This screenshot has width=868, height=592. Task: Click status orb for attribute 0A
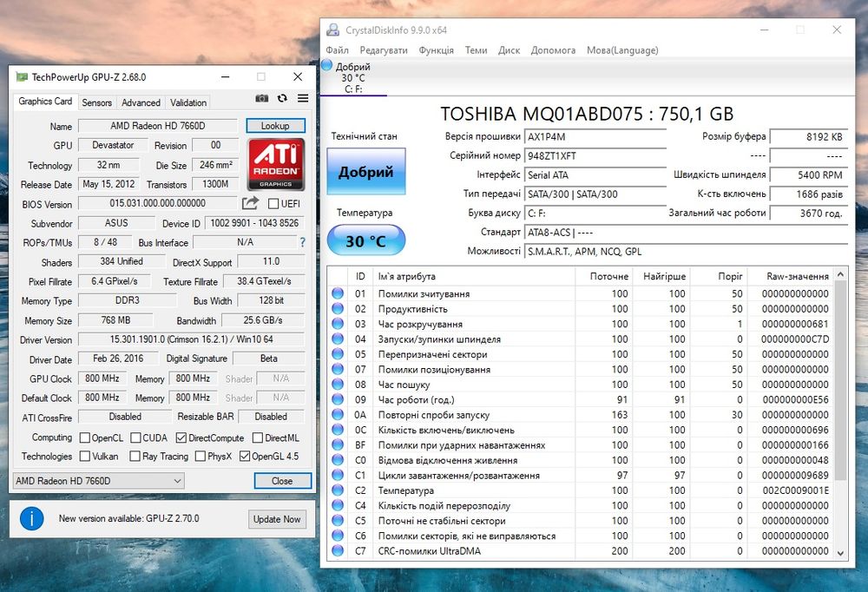[x=338, y=414]
